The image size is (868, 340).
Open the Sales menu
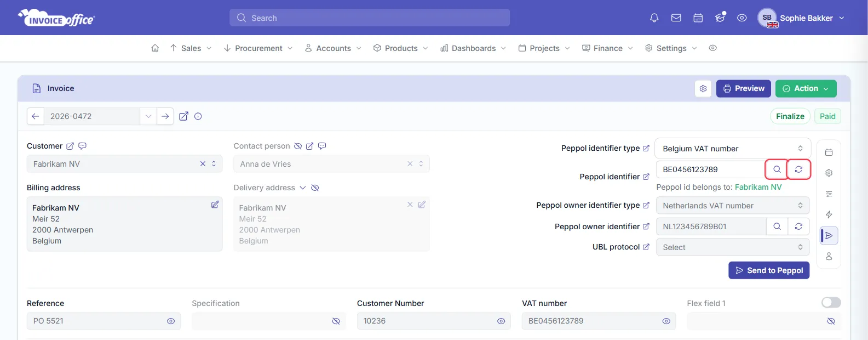191,48
